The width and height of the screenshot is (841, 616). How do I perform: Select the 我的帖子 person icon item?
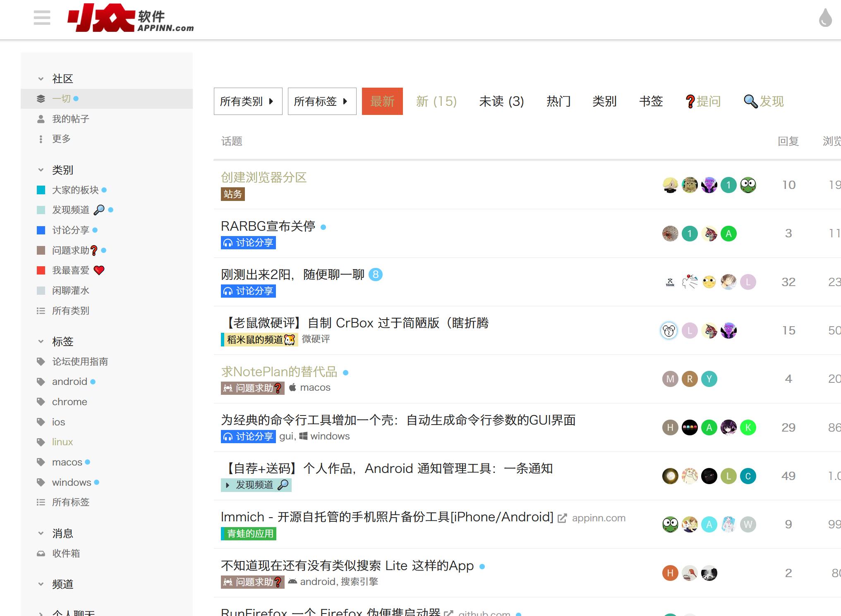pos(70,119)
